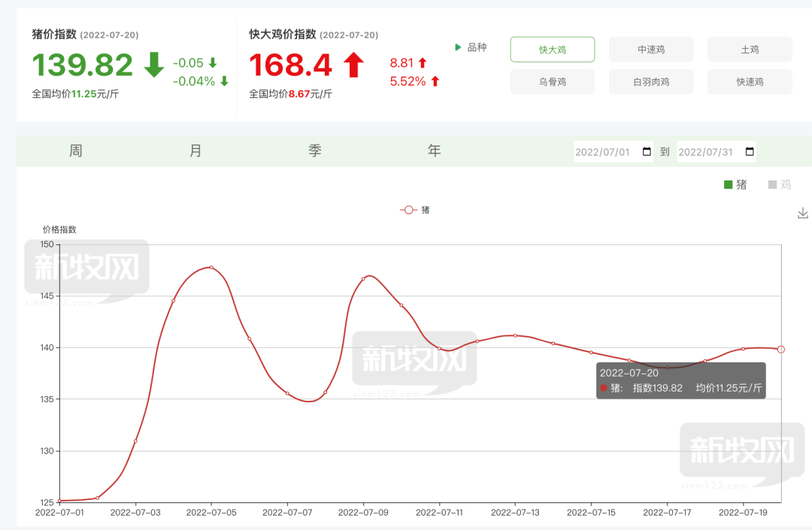Image resolution: width=812 pixels, height=530 pixels.
Task: Toggle the 猪 series legend above the chart
Action: click(415, 210)
